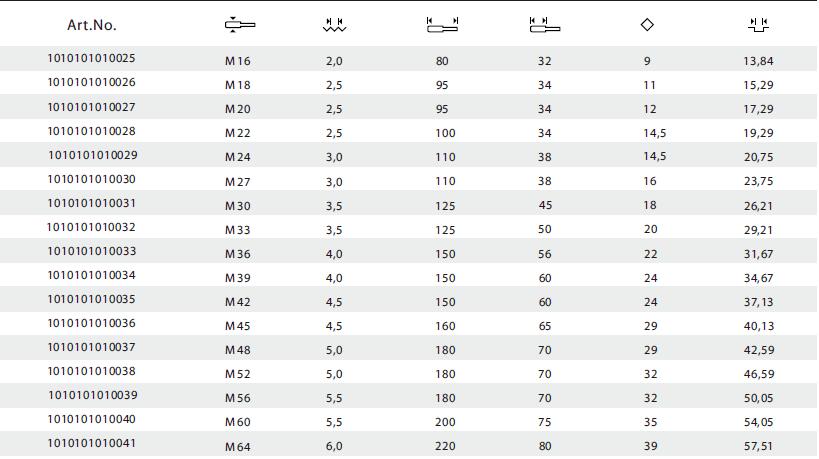Select article number 1010101010036
819x459 pixels.
[91, 323]
